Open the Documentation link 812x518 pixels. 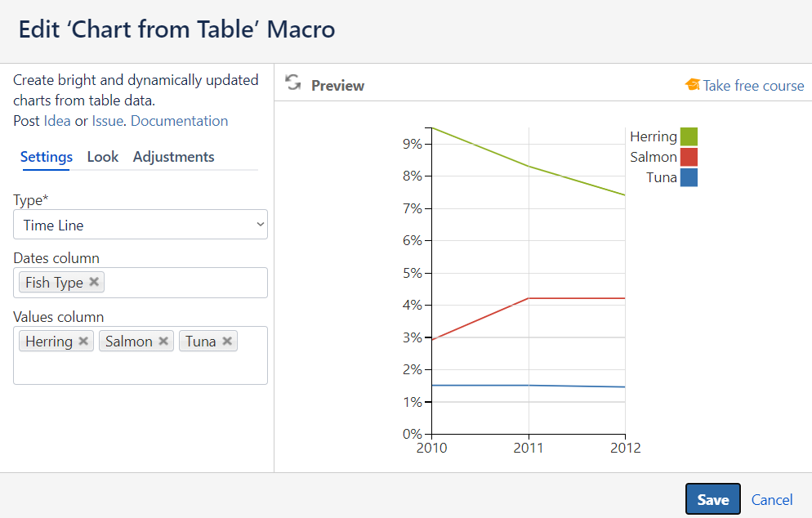(x=179, y=121)
